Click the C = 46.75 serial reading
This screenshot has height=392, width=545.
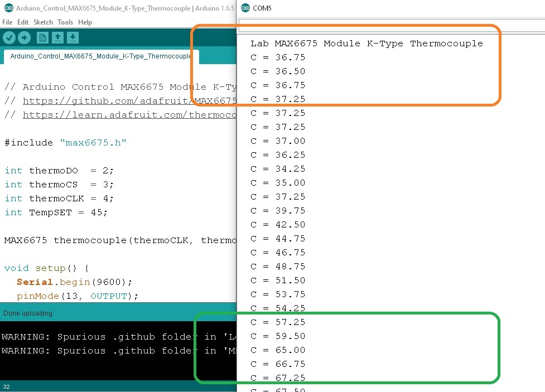tap(278, 253)
